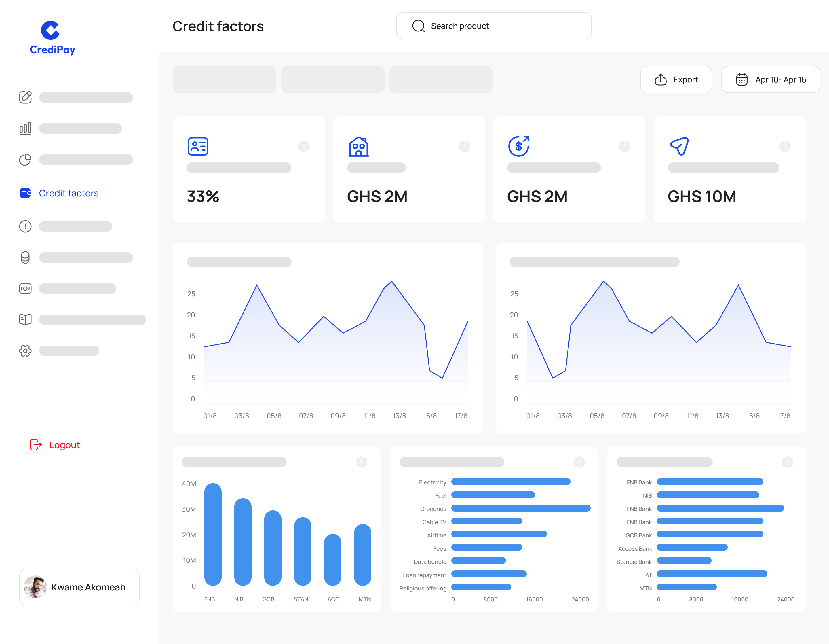829x644 pixels.
Task: Toggle the info indicator on the GHS 10M card
Action: [x=785, y=146]
